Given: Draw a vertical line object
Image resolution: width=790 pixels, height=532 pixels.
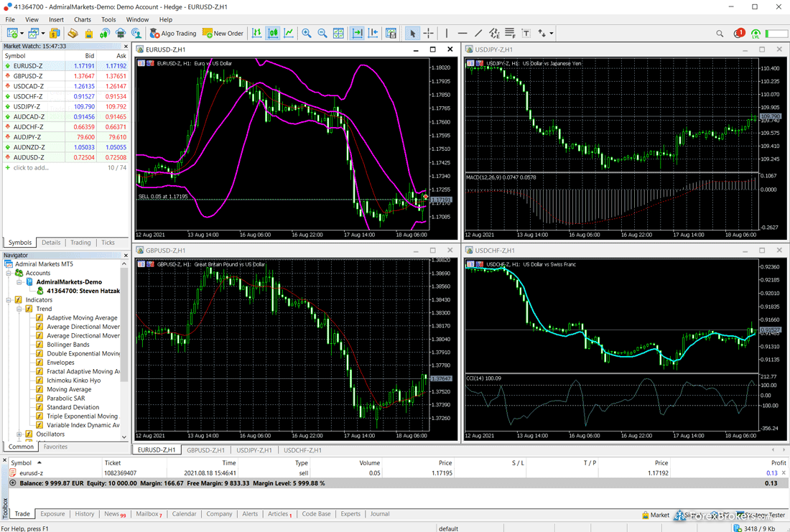Looking at the screenshot, I should (447, 33).
